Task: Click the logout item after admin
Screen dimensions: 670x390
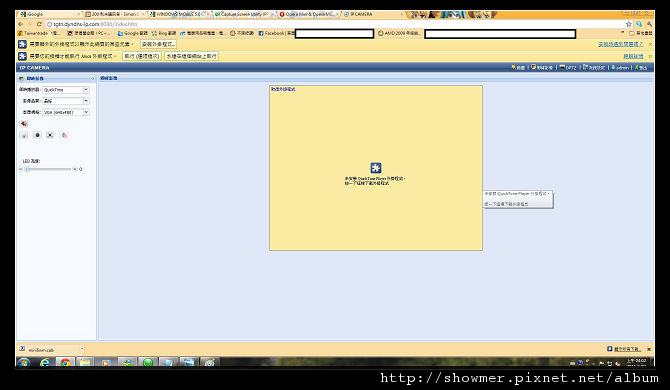Action: pyautogui.click(x=641, y=67)
